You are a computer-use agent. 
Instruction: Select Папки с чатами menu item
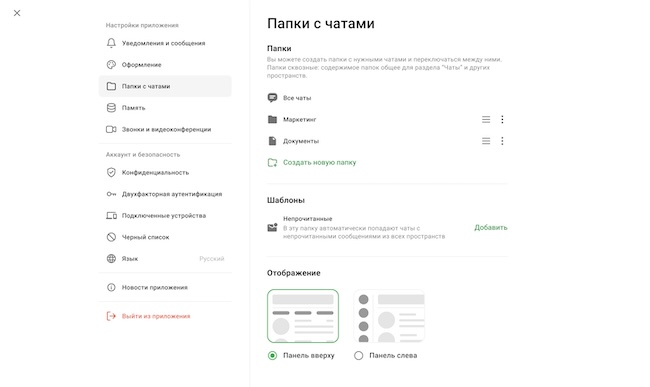click(165, 86)
